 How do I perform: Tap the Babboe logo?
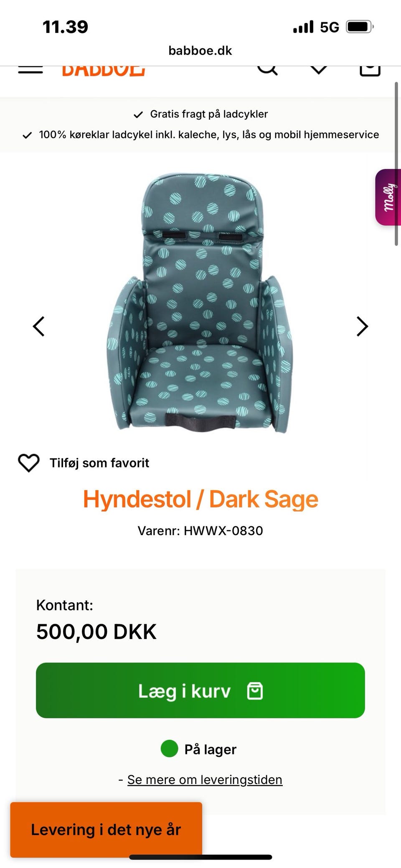[x=104, y=70]
